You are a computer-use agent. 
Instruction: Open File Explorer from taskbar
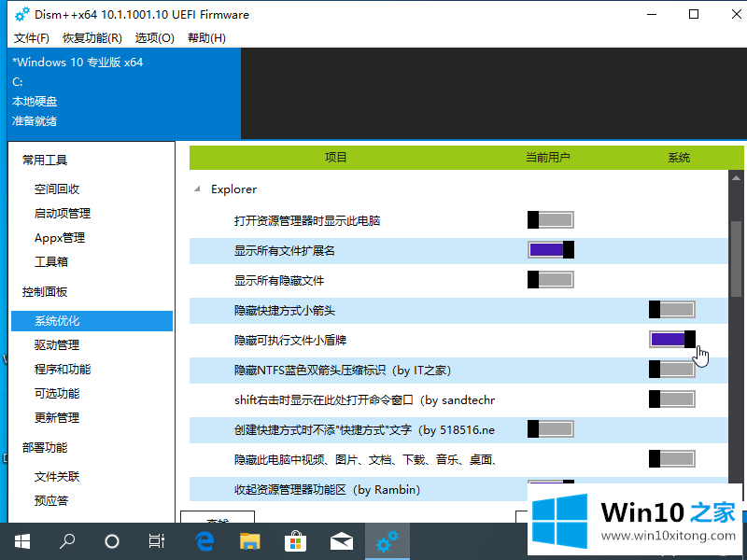249,541
